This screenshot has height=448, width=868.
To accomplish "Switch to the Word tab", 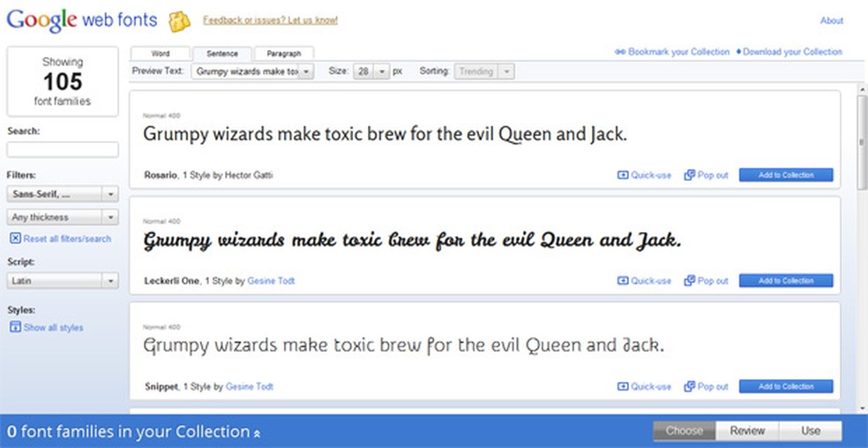I will (161, 54).
